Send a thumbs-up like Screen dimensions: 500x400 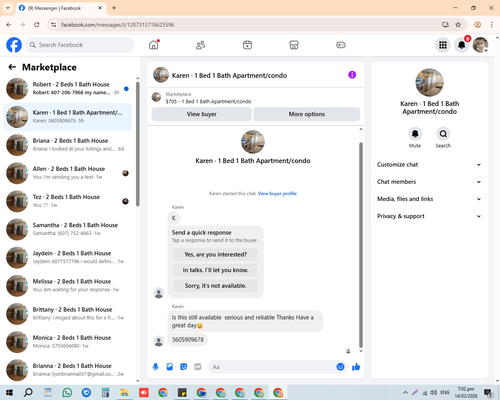click(356, 367)
